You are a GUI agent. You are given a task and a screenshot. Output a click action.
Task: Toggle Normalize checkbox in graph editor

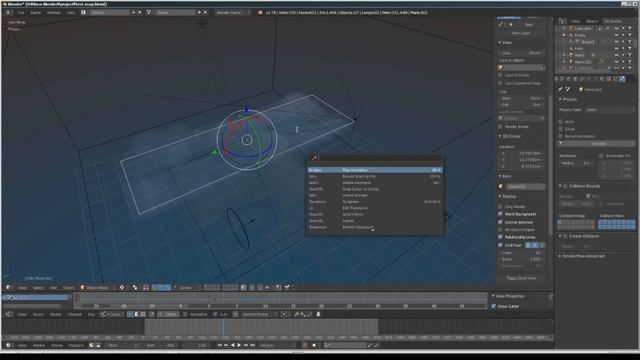click(185, 314)
